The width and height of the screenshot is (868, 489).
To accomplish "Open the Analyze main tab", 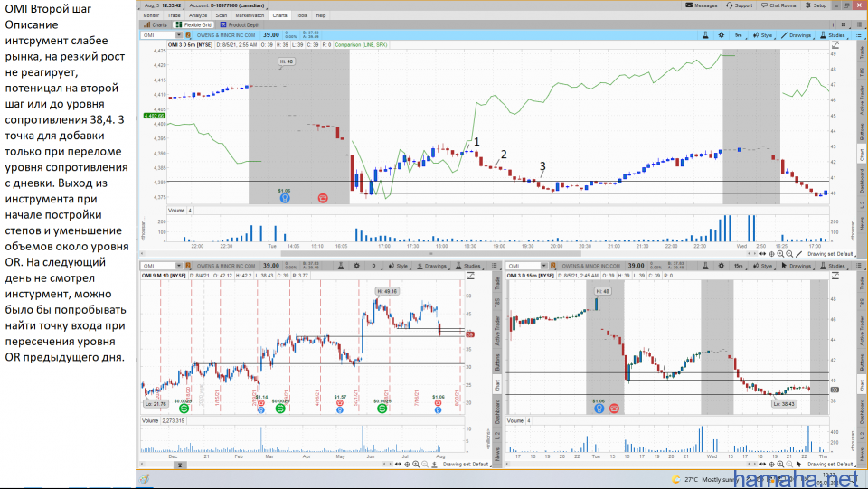I will click(198, 15).
